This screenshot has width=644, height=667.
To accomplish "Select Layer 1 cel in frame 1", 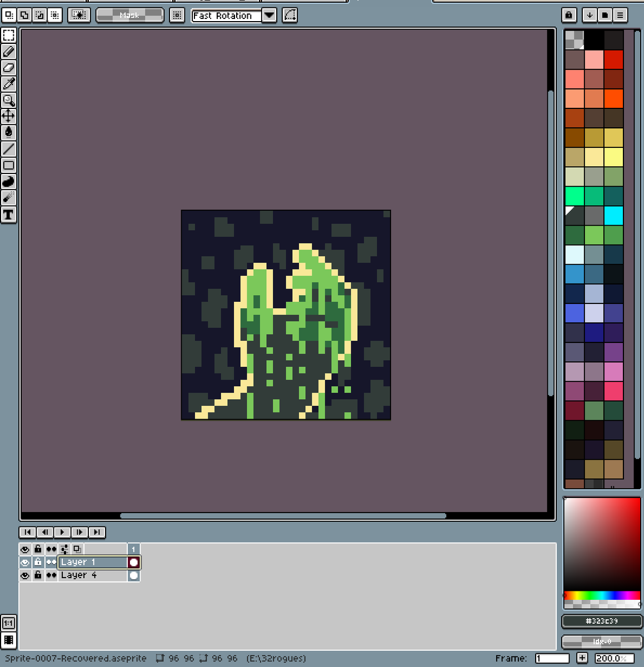I will [x=133, y=563].
